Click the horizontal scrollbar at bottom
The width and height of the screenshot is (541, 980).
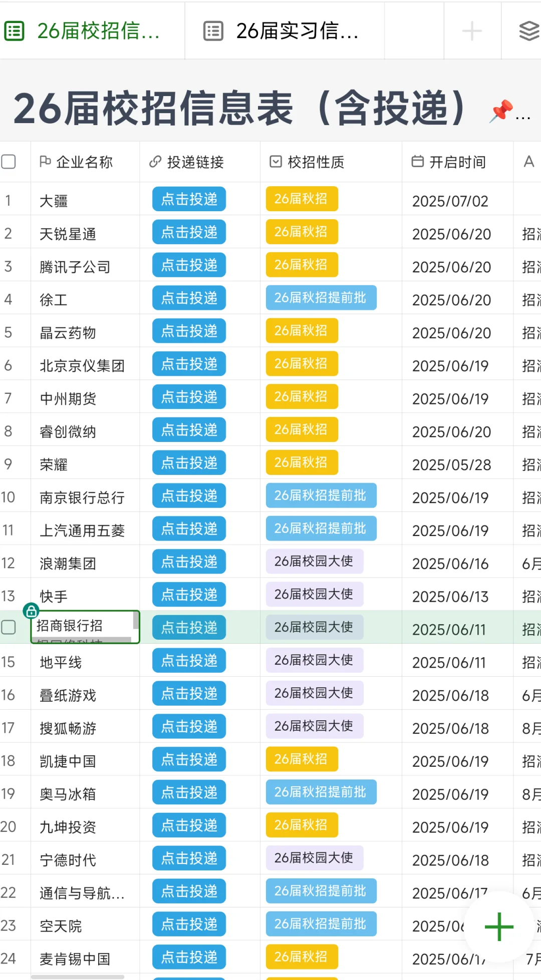(78, 976)
